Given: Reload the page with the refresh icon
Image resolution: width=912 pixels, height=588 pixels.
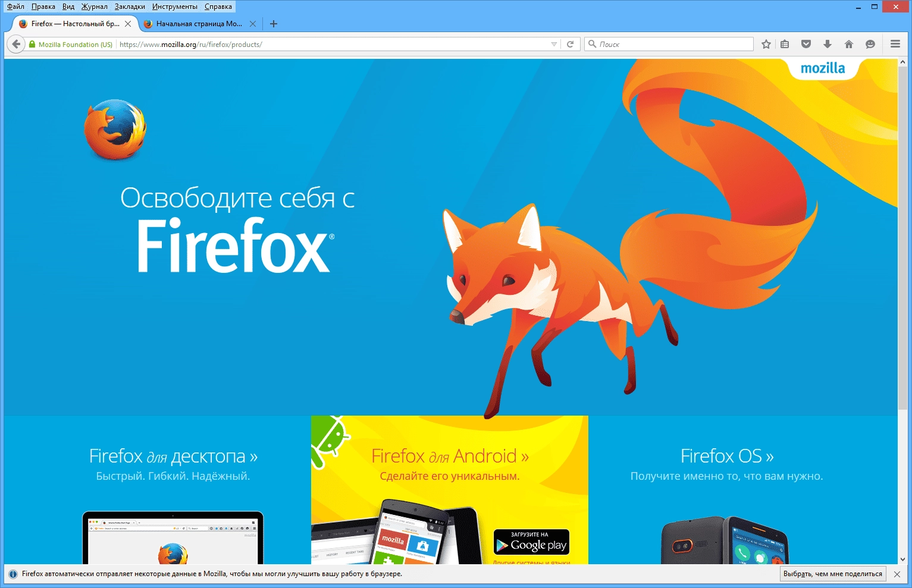Looking at the screenshot, I should tap(570, 44).
